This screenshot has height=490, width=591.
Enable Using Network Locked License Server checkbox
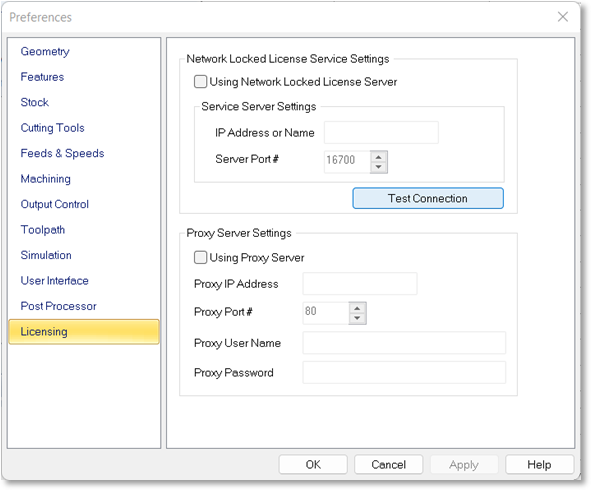point(200,81)
